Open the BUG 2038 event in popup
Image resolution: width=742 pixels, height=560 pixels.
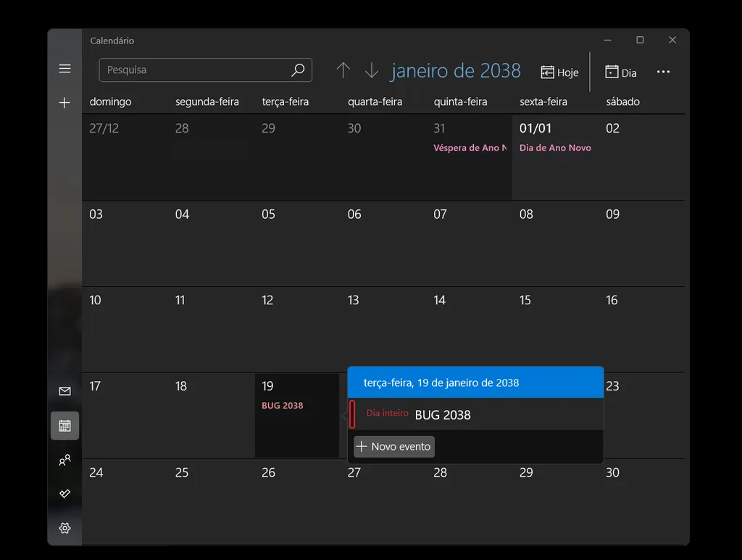coord(443,415)
